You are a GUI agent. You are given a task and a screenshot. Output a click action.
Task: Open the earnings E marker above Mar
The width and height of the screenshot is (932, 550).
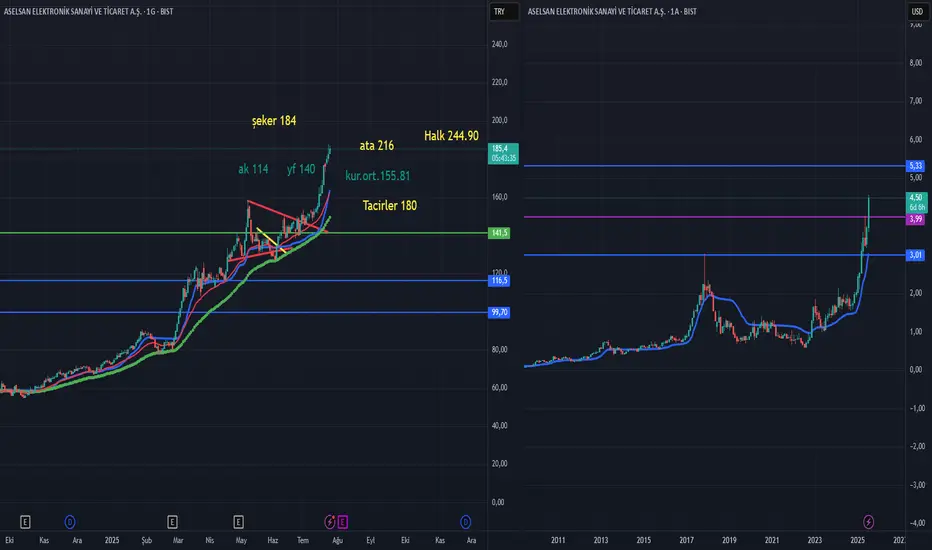tap(172, 522)
